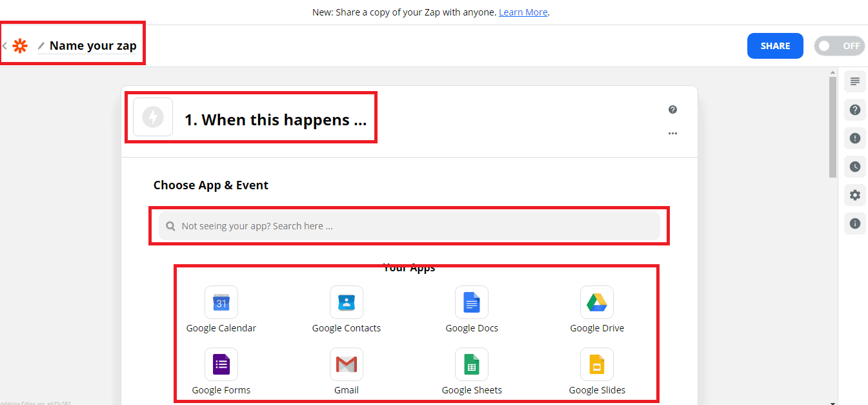Select the Google Docs app icon
The width and height of the screenshot is (868, 405).
coord(472,302)
